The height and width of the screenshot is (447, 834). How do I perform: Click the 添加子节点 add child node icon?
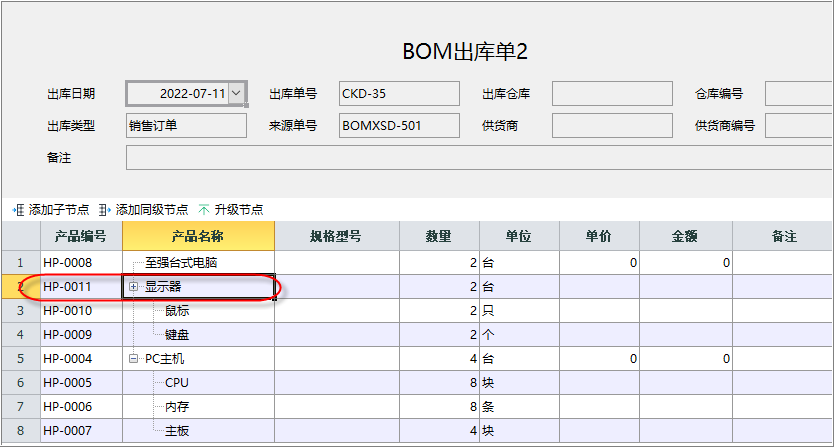[x=18, y=210]
